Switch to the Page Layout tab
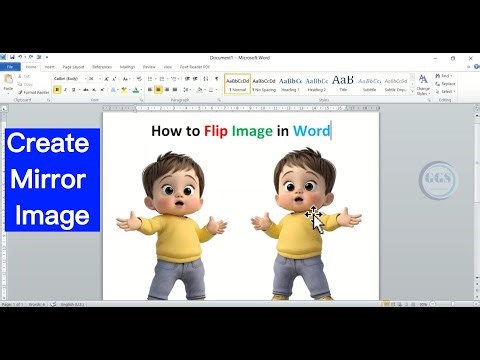The width and height of the screenshot is (480, 360). [73, 67]
